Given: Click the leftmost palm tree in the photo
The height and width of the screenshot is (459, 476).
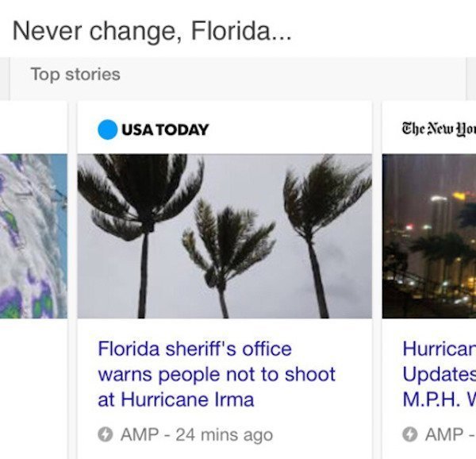Looking at the screenshot, I should (144, 230).
